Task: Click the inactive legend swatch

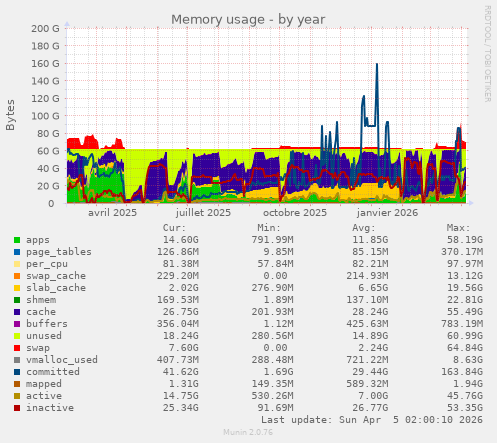Action: (17, 408)
